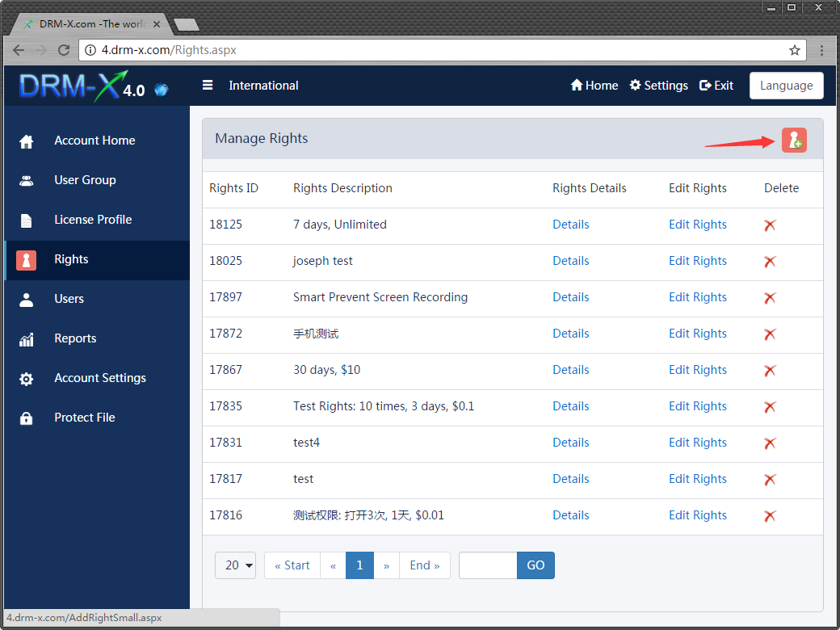The height and width of the screenshot is (630, 840).
Task: Click the address bar URL
Action: tap(169, 50)
